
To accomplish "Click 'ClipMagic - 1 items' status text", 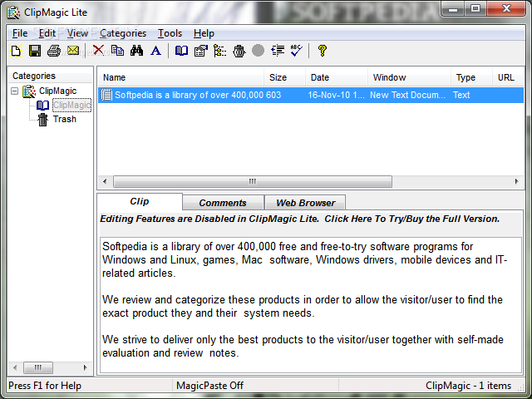I will pos(468,386).
